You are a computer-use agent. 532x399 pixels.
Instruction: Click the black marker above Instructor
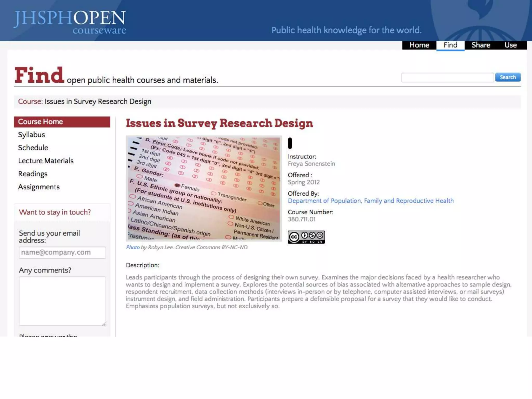290,143
